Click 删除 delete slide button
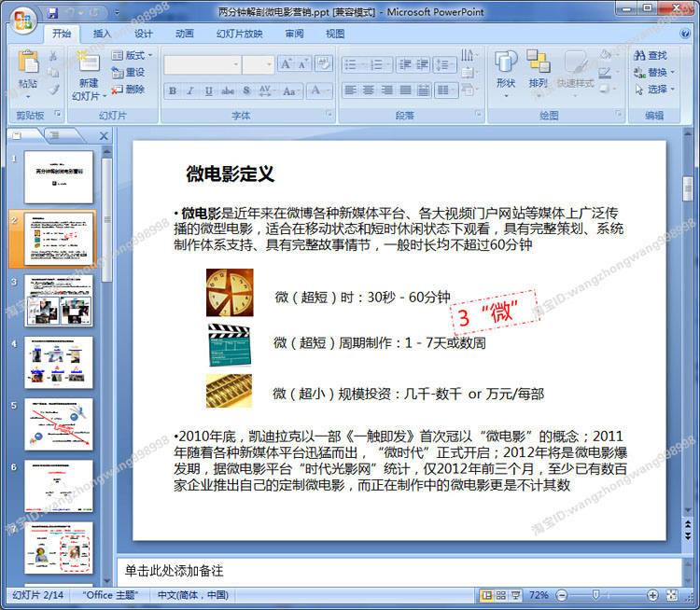Screen dimensions: 700x610 click(128, 90)
